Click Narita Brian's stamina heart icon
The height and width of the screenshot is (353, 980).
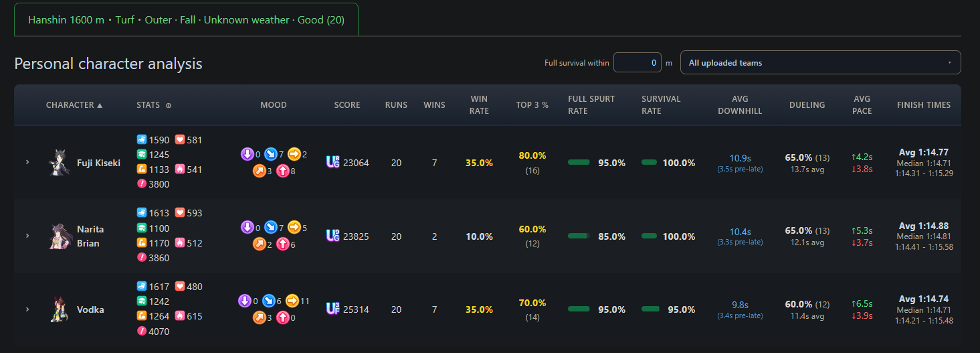click(179, 213)
